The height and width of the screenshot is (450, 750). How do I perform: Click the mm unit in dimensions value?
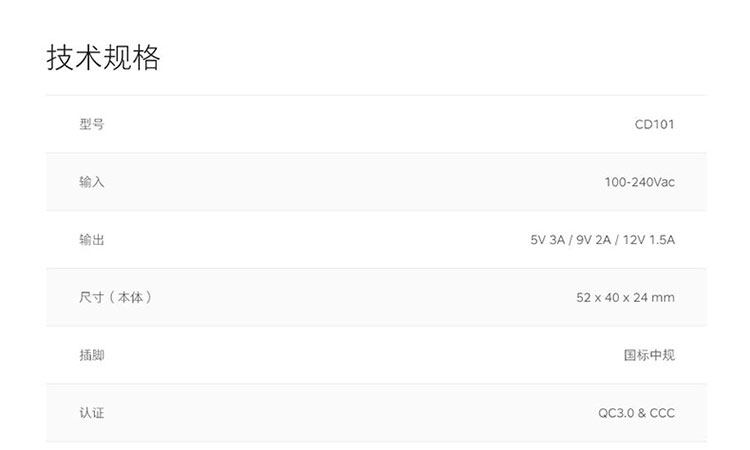tap(664, 297)
